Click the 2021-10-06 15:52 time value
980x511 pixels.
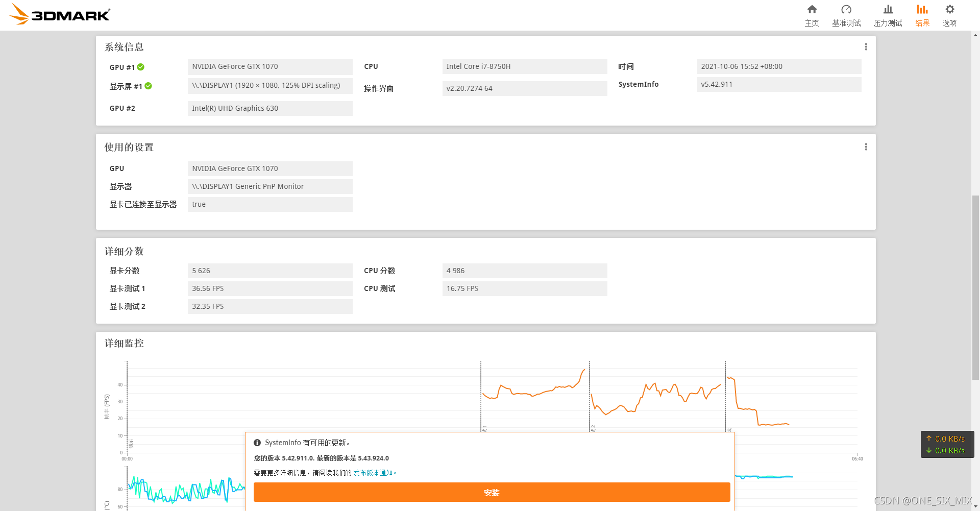click(x=779, y=67)
